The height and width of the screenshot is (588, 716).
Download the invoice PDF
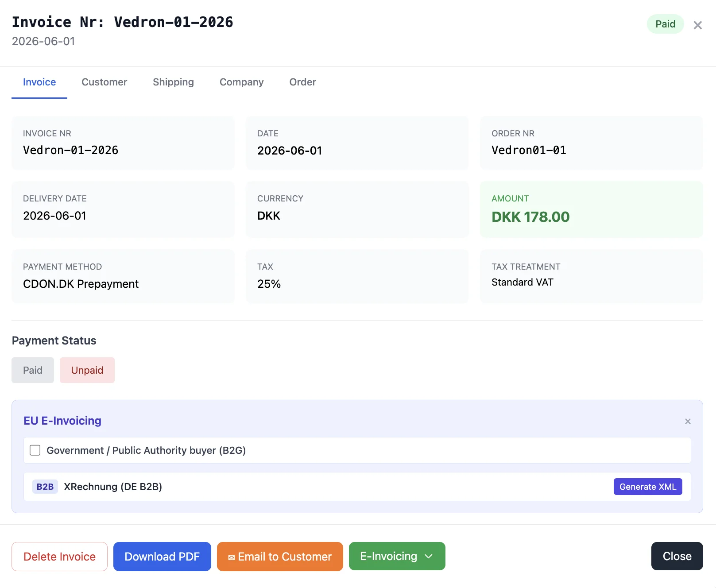pyautogui.click(x=162, y=557)
